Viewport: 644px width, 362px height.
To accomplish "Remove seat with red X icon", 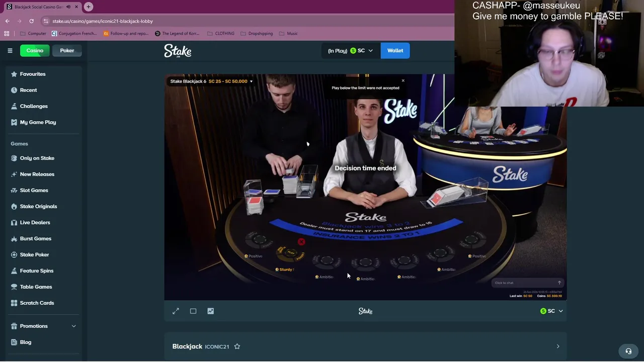I will (x=301, y=242).
